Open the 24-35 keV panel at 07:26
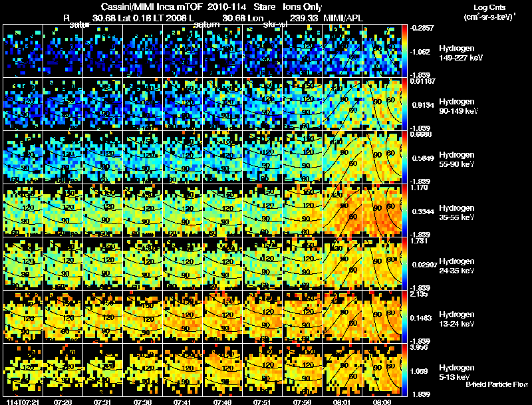The width and height of the screenshot is (532, 405). coord(63,263)
